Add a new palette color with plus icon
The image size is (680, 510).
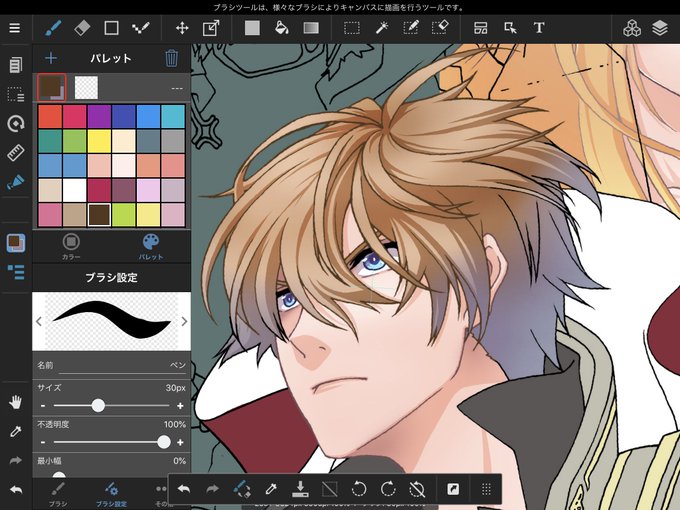pyautogui.click(x=51, y=58)
